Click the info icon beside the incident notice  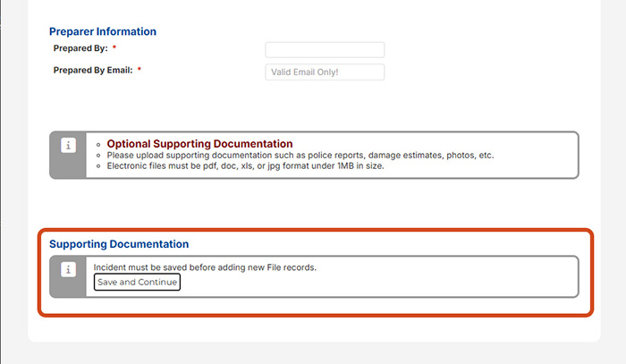click(x=68, y=269)
